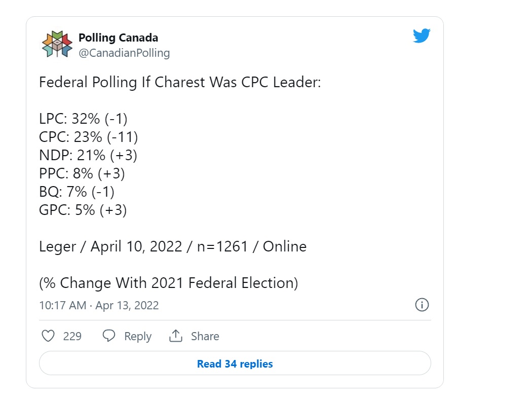
Task: Click the reply speech bubble icon
Action: 109,336
